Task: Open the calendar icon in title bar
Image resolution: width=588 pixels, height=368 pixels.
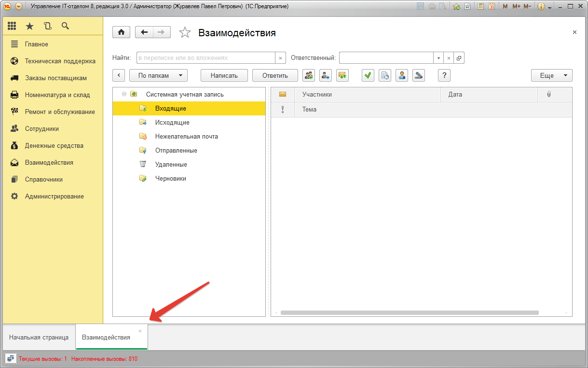Action: click(x=492, y=6)
